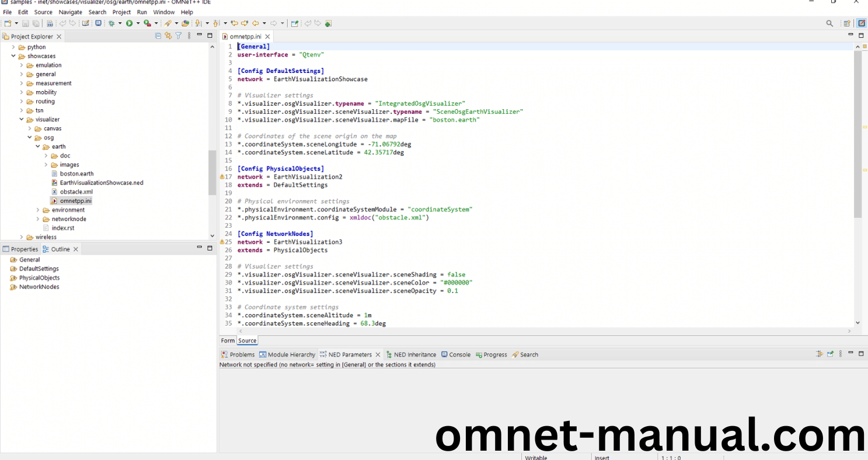Switch to the Console tab
This screenshot has height=460, width=868.
455,354
